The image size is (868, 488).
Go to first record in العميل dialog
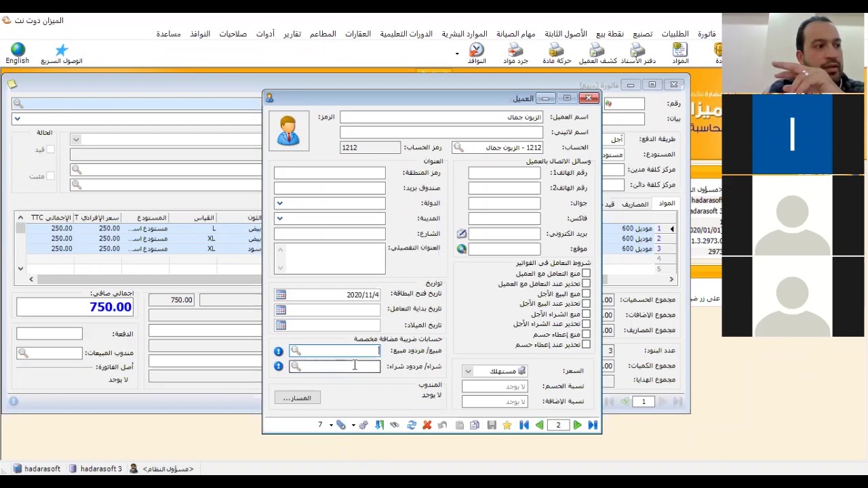pos(524,426)
